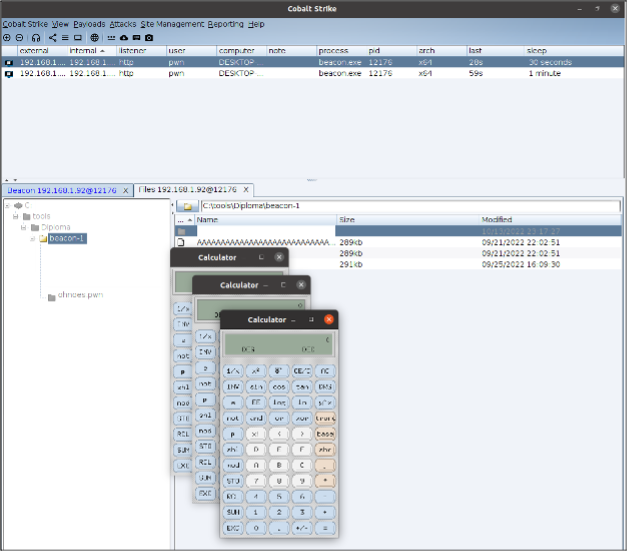This screenshot has width=628, height=552.
Task: Click the cos key on the front Calculator
Action: [x=279, y=387]
